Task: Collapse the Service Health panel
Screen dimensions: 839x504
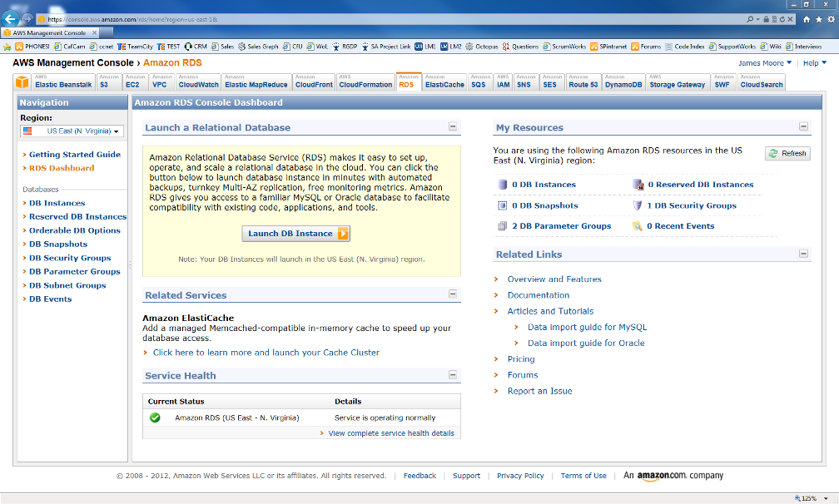Action: (x=453, y=374)
